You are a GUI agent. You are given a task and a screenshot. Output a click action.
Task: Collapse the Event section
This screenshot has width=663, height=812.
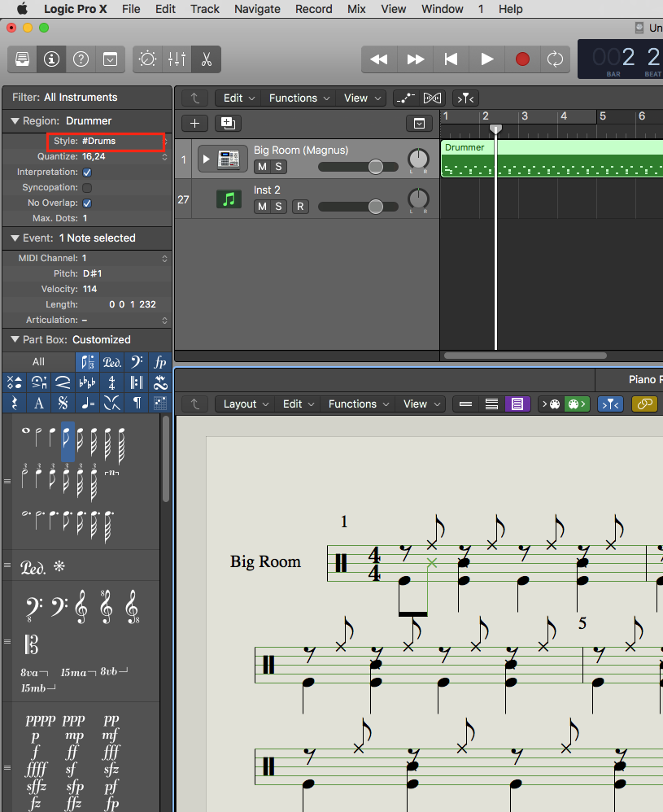(15, 238)
